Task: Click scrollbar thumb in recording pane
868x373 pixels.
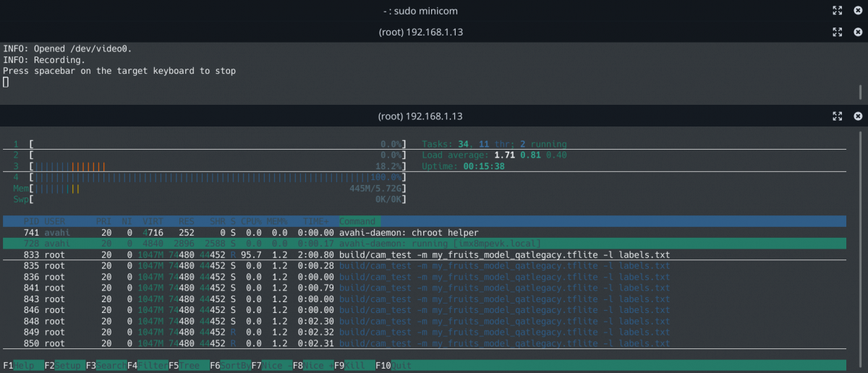Action: (x=861, y=93)
